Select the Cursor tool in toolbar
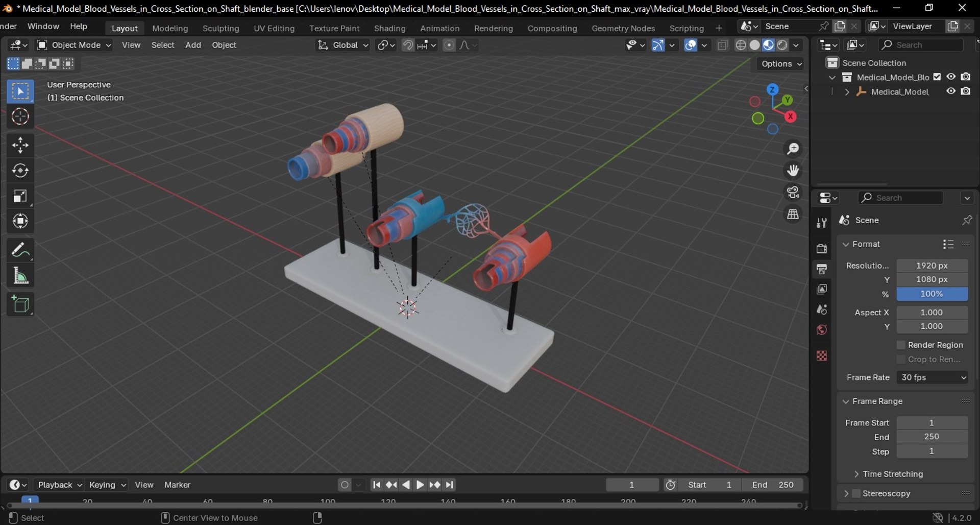Viewport: 980px width, 525px height. (20, 117)
